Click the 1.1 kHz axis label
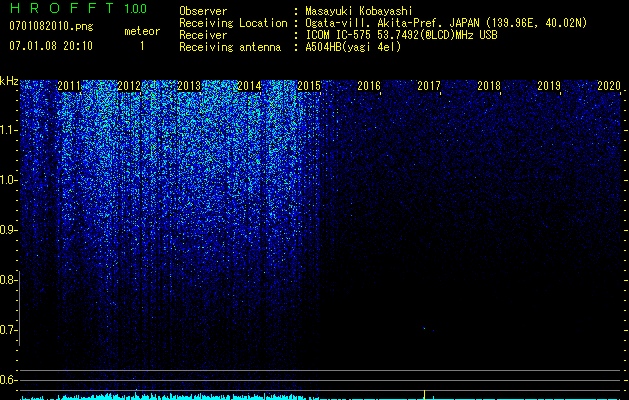The image size is (629, 400). click(7, 130)
